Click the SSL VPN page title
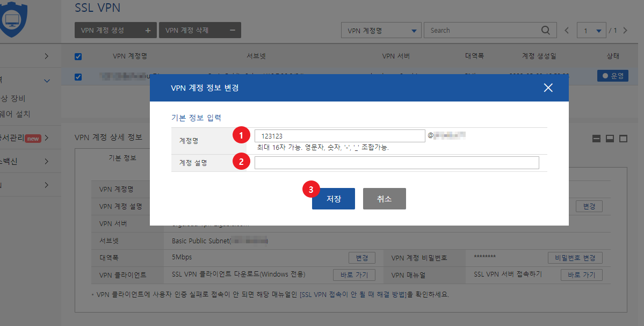The width and height of the screenshot is (644, 326). [x=97, y=8]
